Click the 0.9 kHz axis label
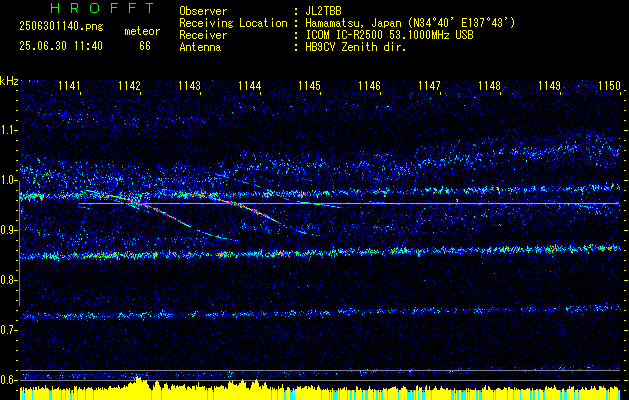629x400 pixels. click(9, 230)
